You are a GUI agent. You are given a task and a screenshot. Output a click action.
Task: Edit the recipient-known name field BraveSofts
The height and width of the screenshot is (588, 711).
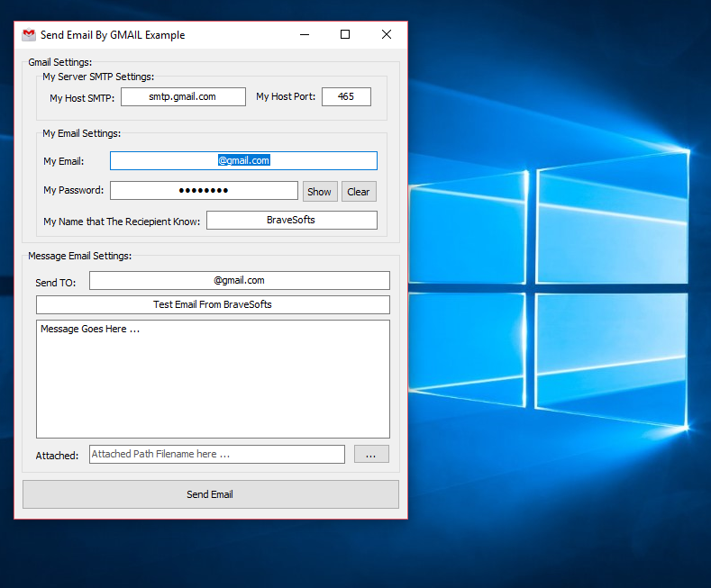tap(292, 220)
